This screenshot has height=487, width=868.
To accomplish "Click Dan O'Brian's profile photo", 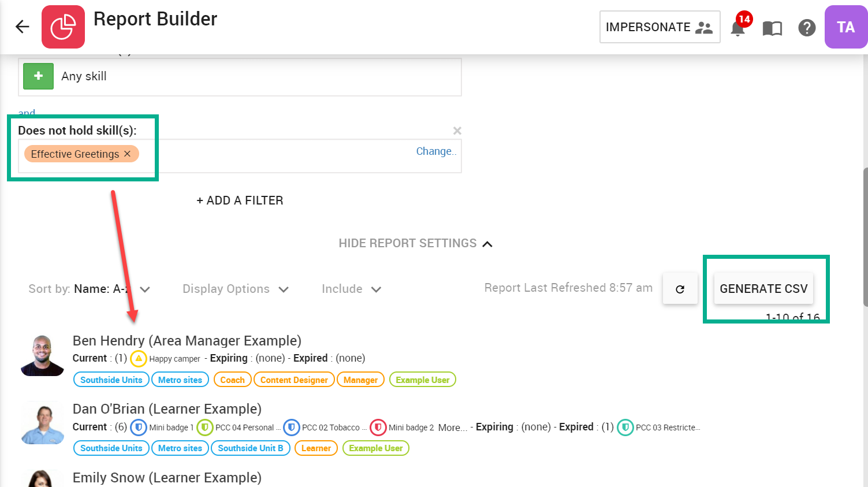I will [x=42, y=423].
